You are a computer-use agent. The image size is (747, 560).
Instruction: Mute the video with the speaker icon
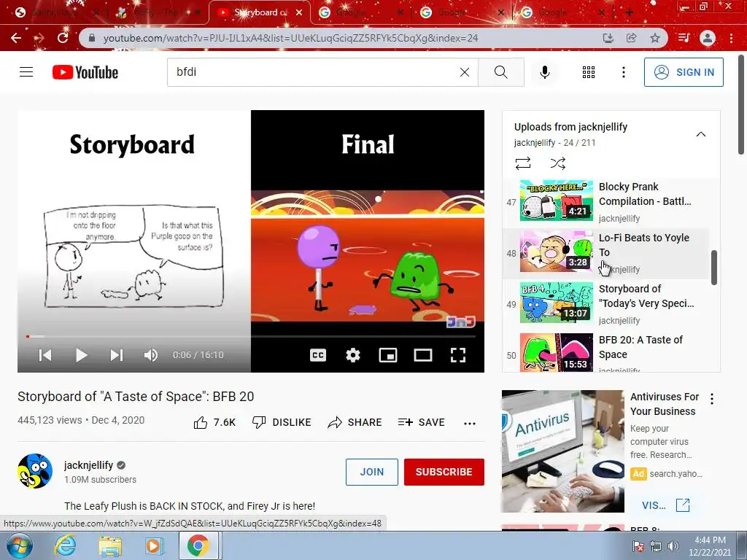[150, 355]
